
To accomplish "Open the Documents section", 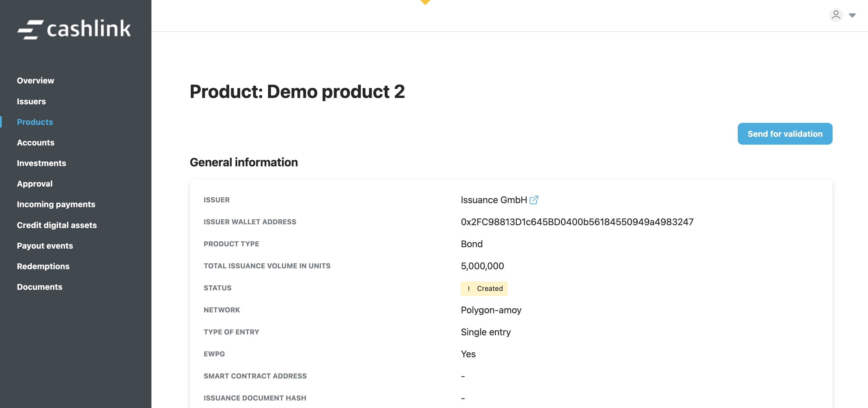I will 39,287.
